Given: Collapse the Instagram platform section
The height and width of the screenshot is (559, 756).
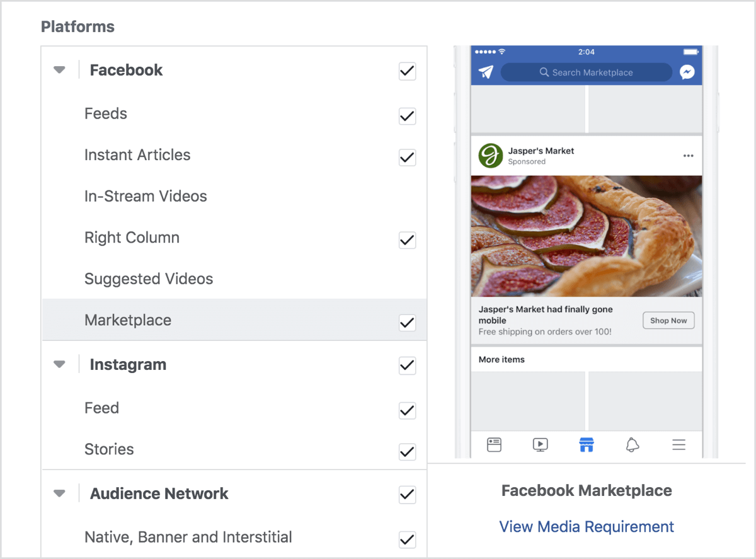Looking at the screenshot, I should (x=59, y=364).
